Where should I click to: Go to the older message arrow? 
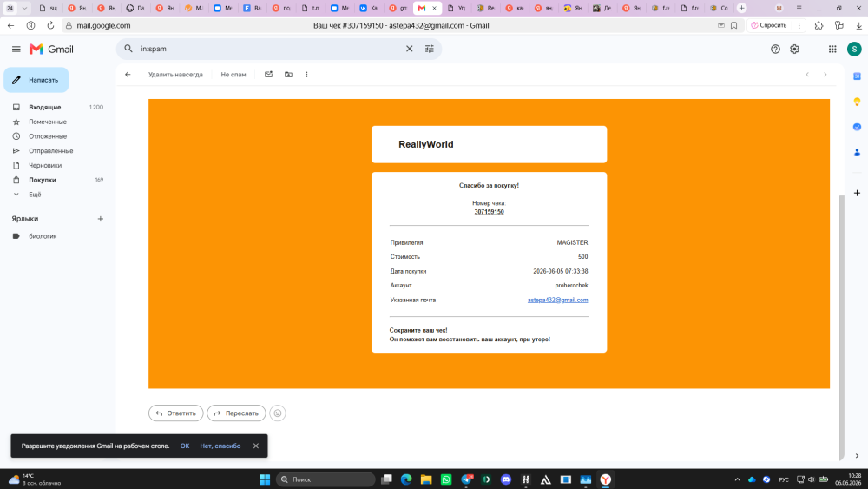coord(825,74)
